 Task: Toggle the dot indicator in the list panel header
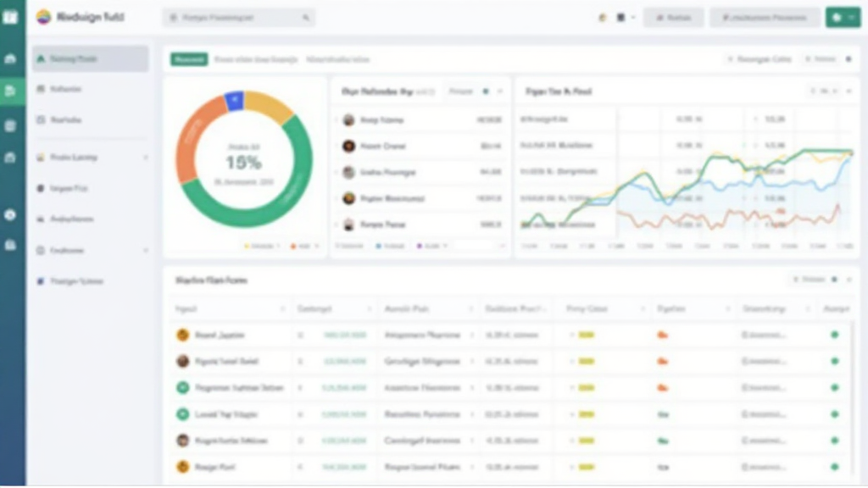point(486,91)
